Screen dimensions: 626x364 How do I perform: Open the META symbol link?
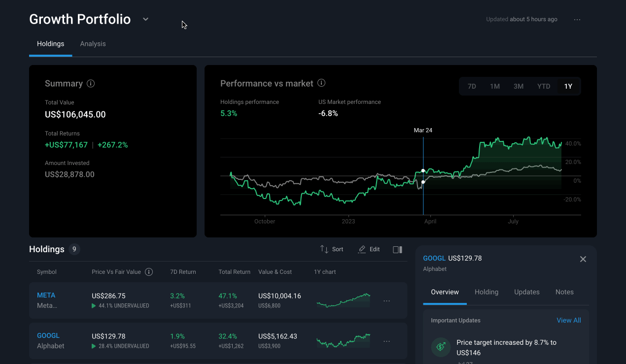(46, 296)
